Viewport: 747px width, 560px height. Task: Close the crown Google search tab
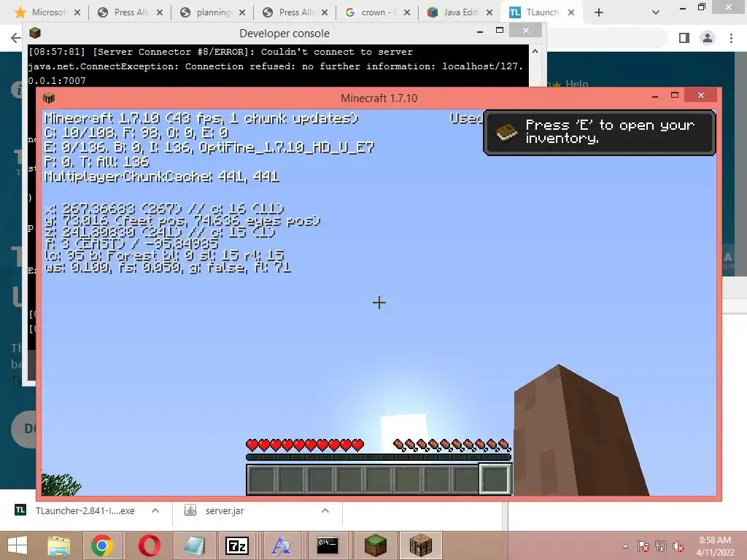tap(407, 12)
